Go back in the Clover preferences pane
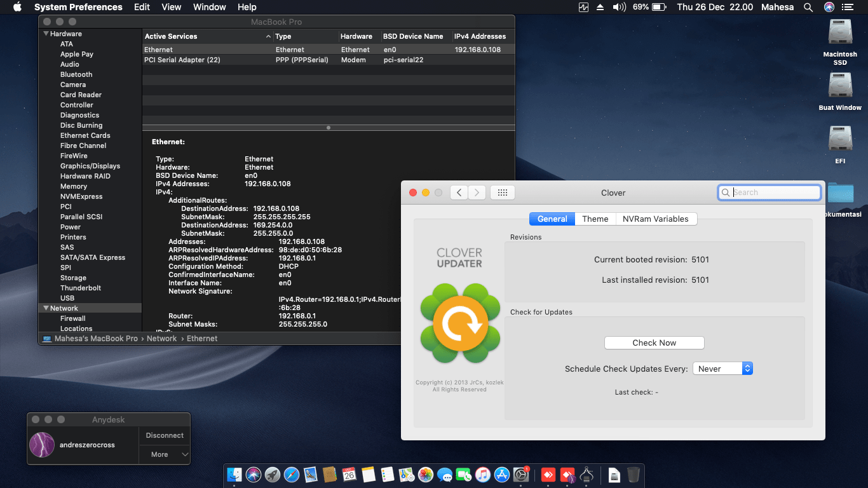 click(x=459, y=193)
